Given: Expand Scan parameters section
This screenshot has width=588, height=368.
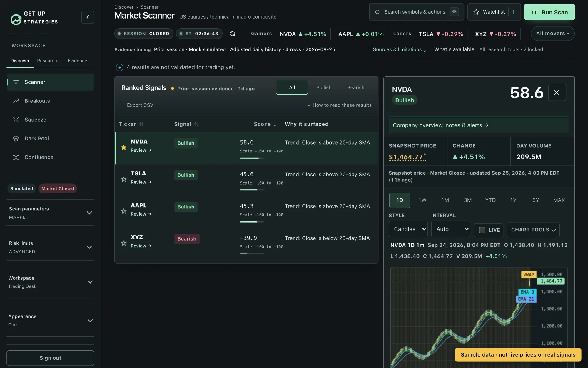Looking at the screenshot, I should (50, 213).
